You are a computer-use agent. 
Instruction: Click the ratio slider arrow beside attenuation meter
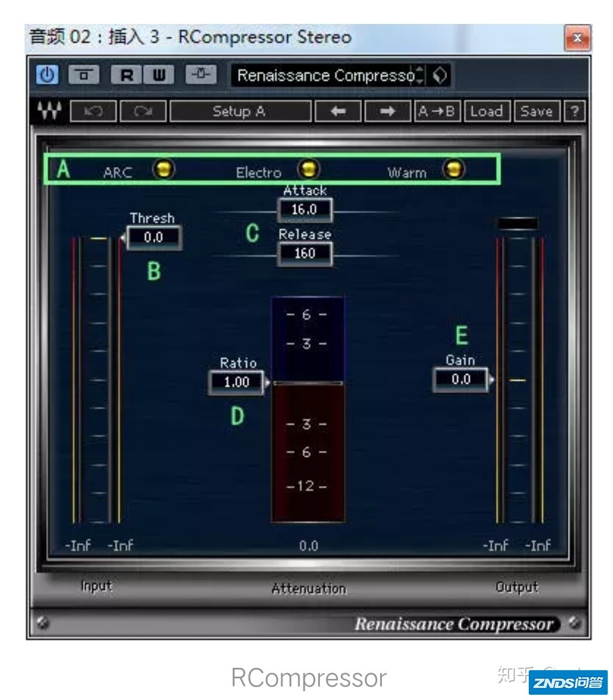267,382
